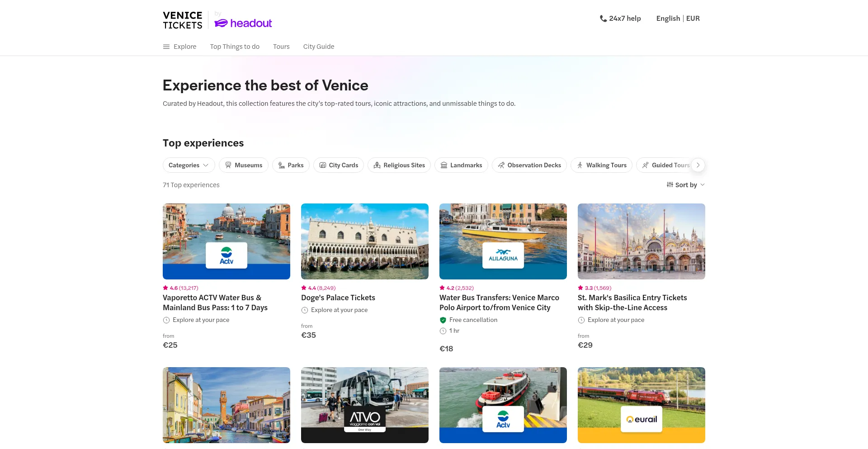Open the Explore menu

179,47
